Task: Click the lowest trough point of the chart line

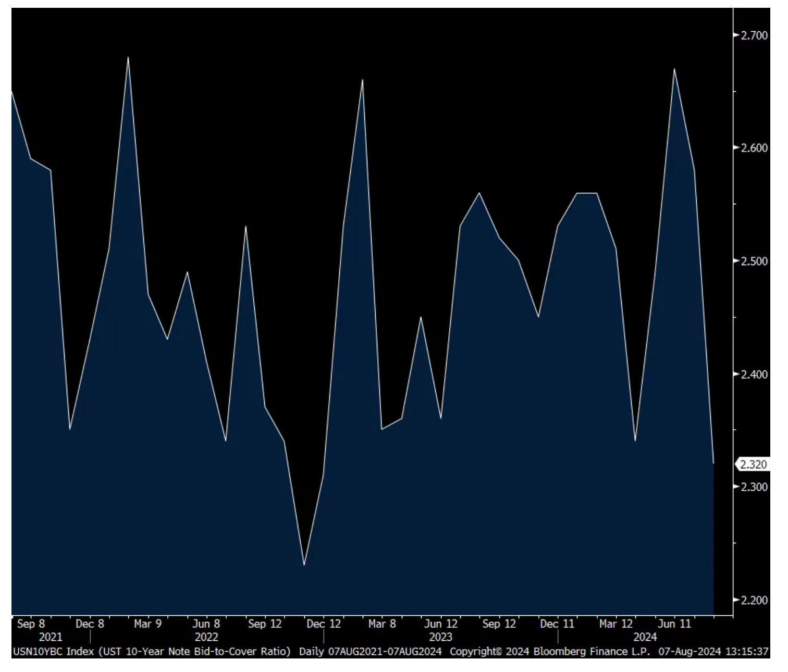Action: click(304, 565)
